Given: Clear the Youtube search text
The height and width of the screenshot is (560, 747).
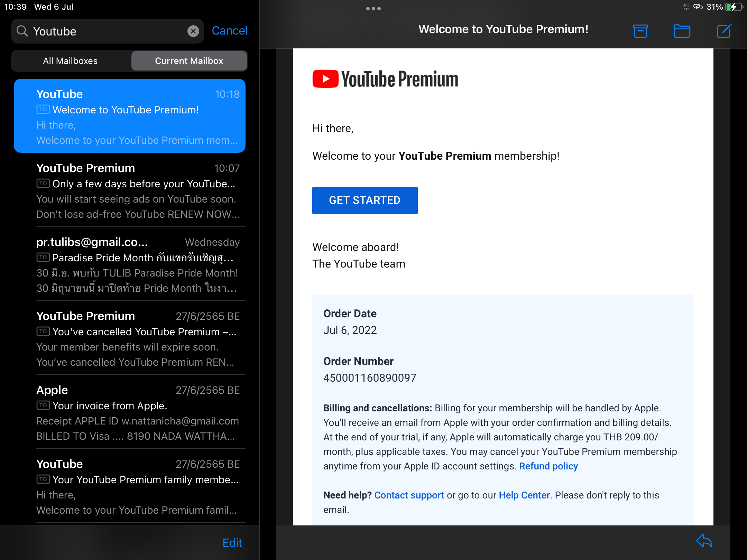Looking at the screenshot, I should pos(193,31).
